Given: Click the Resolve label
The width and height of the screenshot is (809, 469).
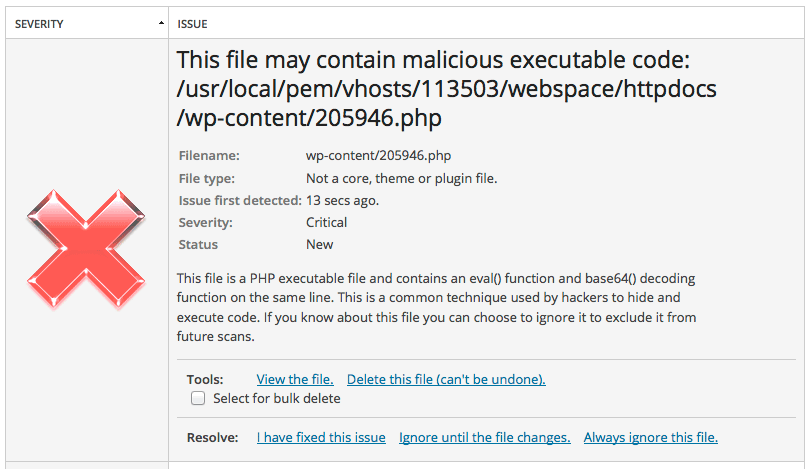Looking at the screenshot, I should (x=213, y=438).
